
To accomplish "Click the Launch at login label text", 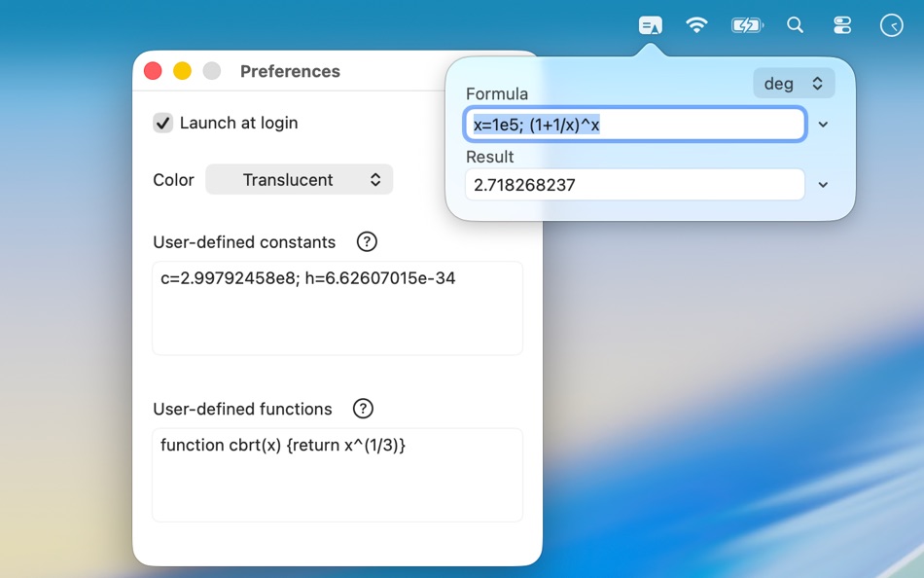I will [238, 123].
